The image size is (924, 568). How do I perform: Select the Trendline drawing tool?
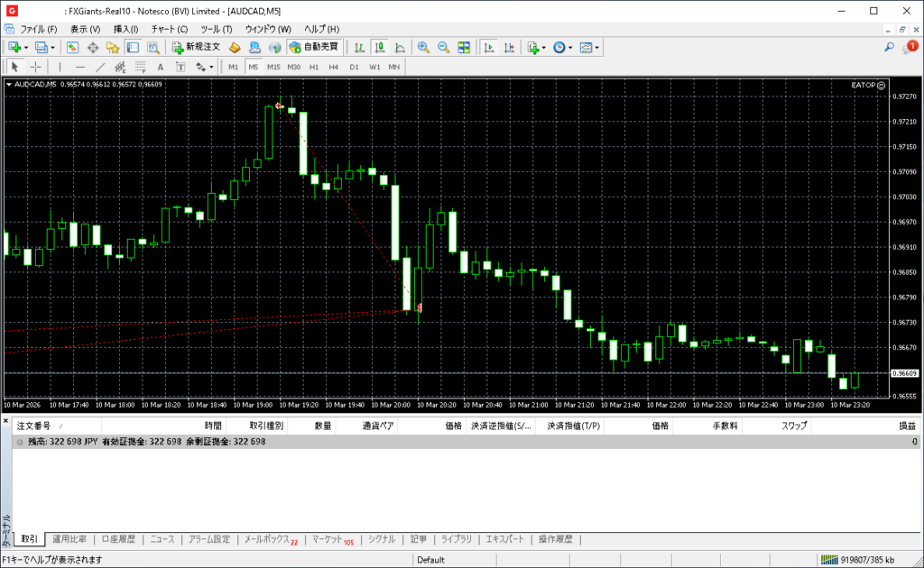click(100, 67)
